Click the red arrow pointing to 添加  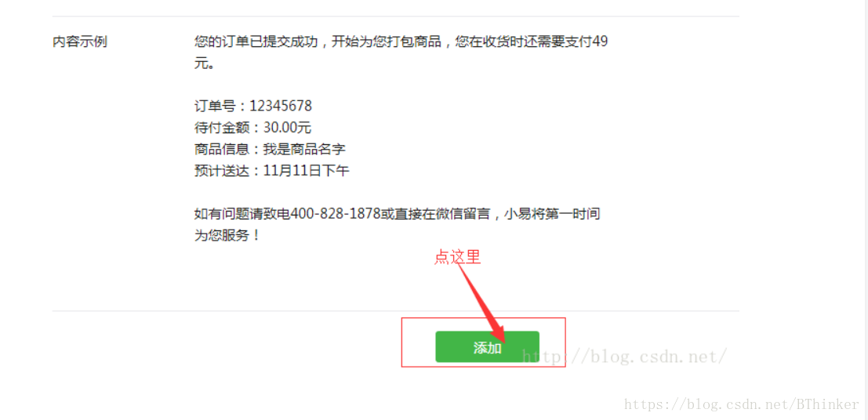click(x=485, y=302)
